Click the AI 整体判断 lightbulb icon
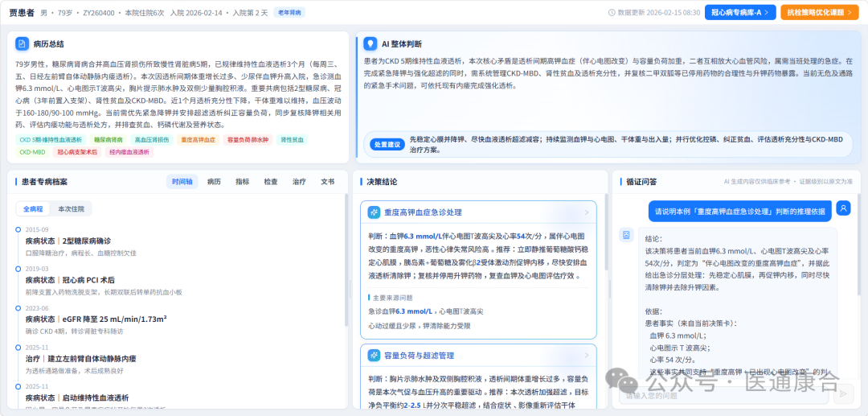 pyautogui.click(x=370, y=43)
